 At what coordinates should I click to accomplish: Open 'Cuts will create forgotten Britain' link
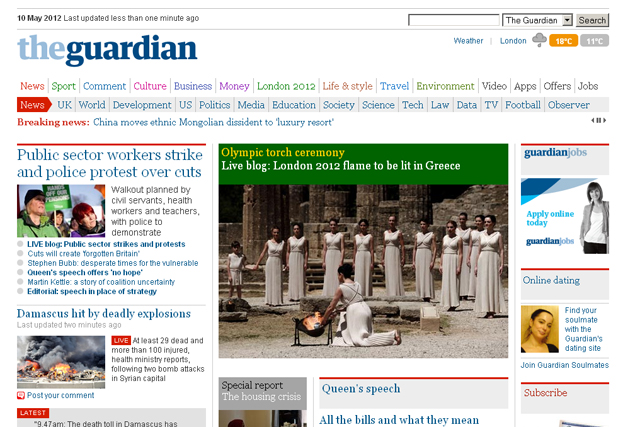(84, 254)
